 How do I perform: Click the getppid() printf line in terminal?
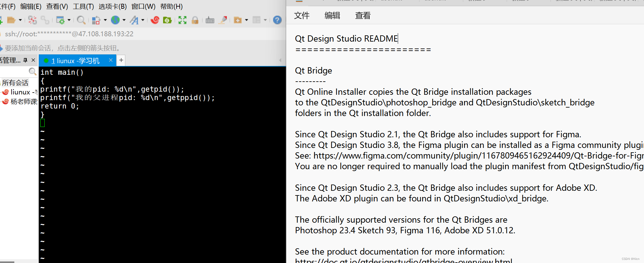(127, 98)
